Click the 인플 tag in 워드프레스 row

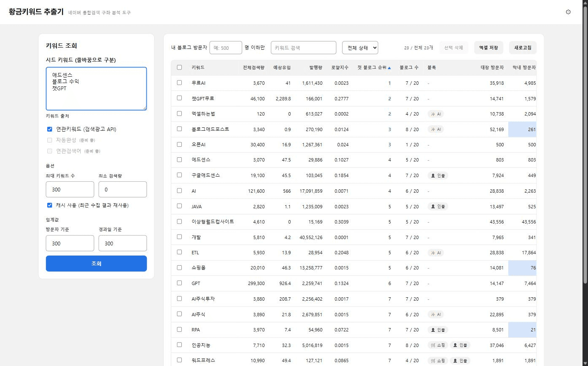click(460, 361)
